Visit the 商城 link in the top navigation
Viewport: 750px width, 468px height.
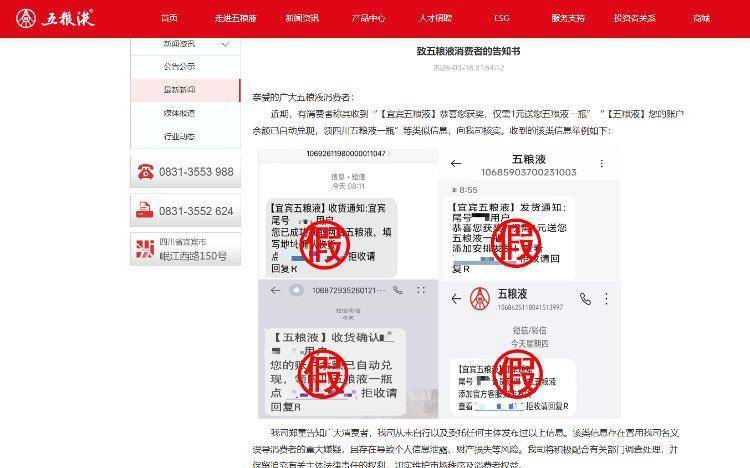tap(701, 18)
